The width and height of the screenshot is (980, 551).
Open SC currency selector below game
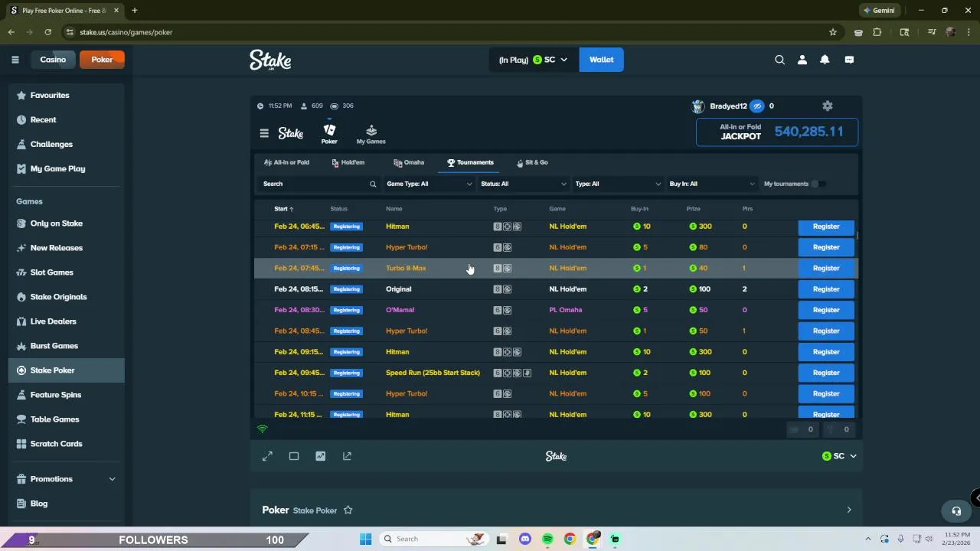tap(839, 456)
